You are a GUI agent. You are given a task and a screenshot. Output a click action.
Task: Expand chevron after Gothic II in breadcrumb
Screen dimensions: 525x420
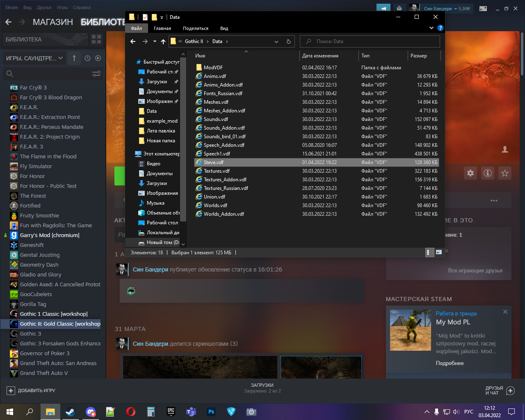point(208,41)
